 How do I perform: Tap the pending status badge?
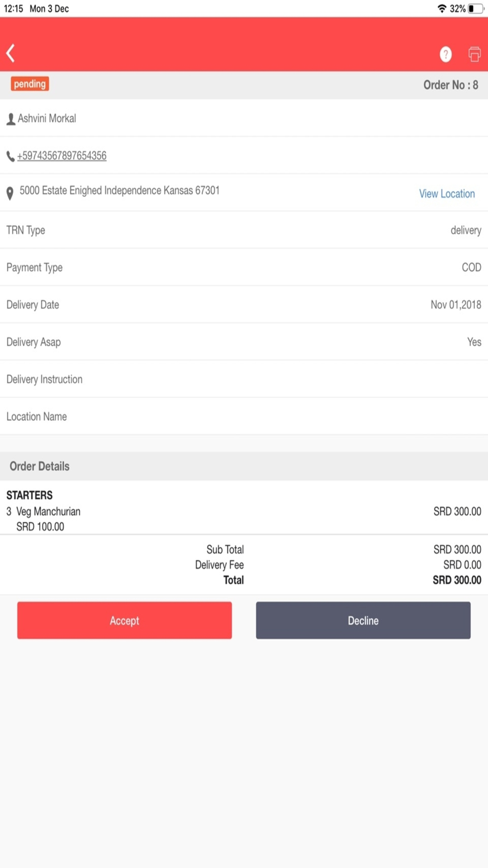[30, 84]
